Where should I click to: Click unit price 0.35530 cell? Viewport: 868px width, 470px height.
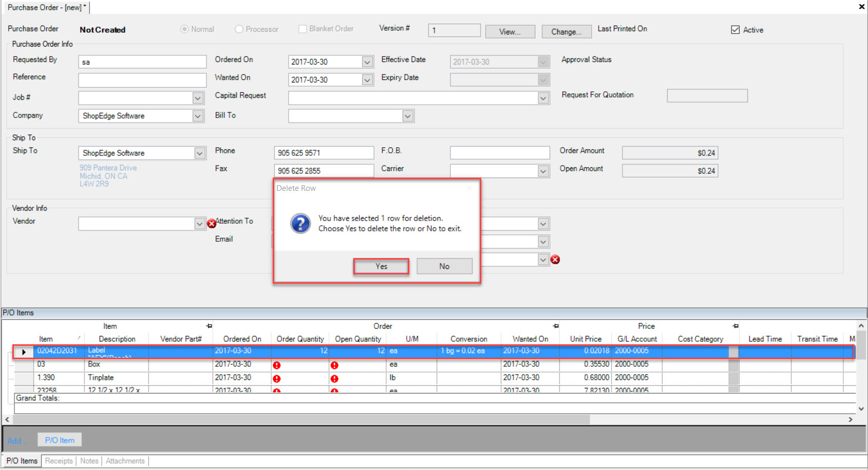[x=586, y=364]
